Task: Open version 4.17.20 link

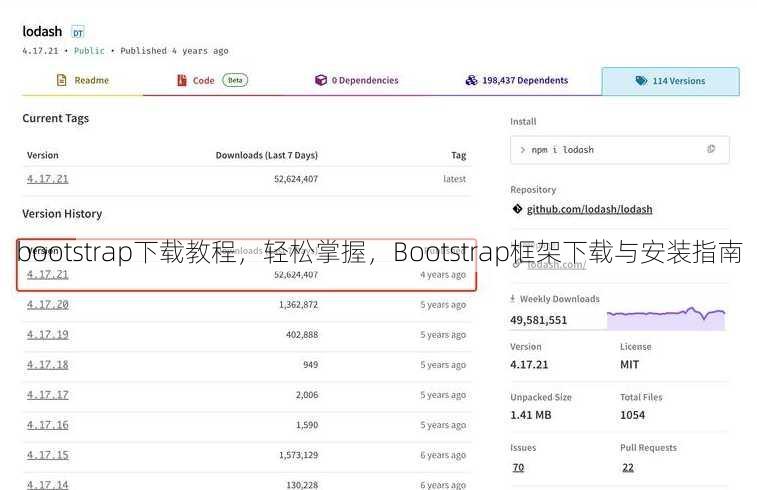Action: point(47,304)
